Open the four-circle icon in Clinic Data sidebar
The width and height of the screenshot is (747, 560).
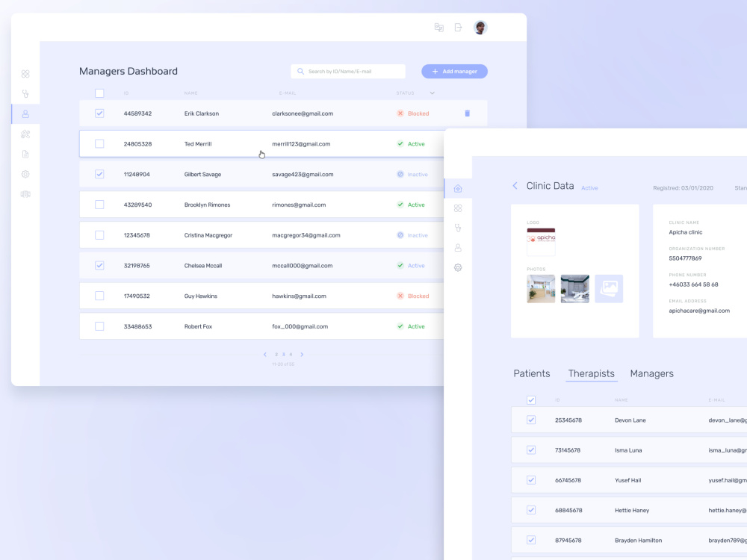[x=458, y=208]
